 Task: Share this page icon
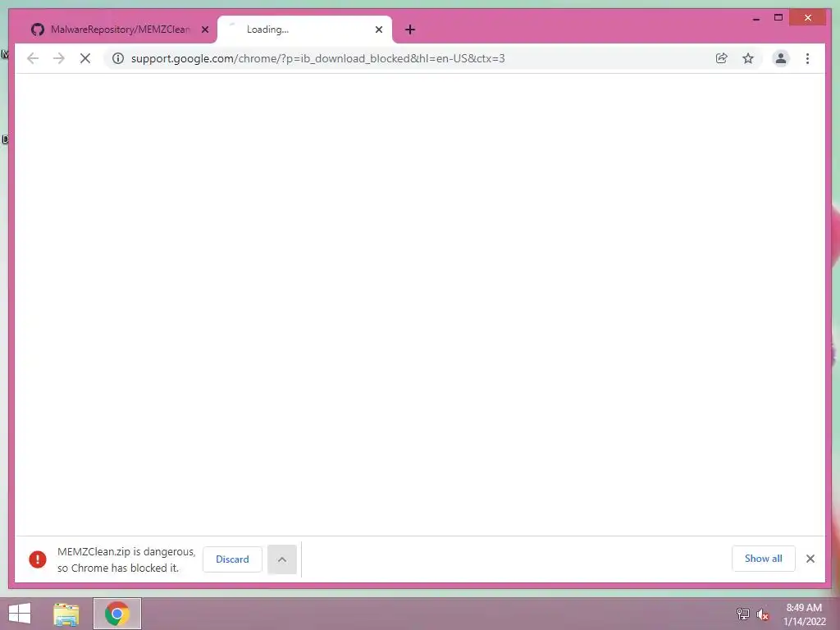point(722,58)
